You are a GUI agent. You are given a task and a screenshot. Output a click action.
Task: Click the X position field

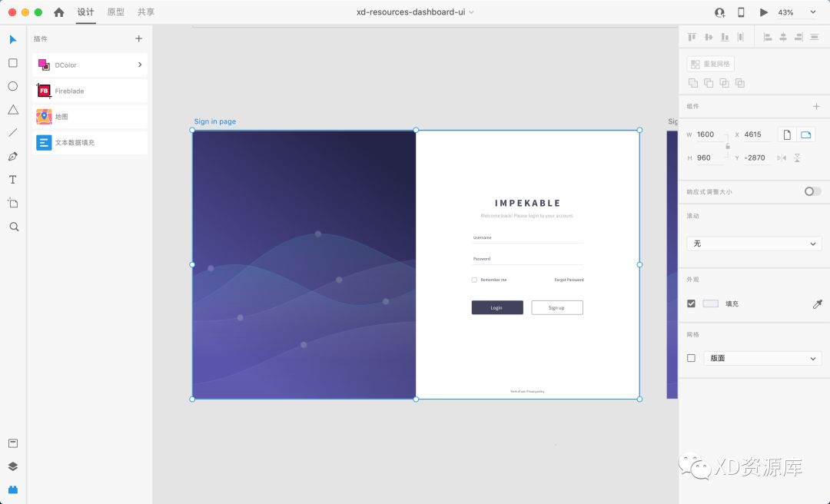point(758,134)
